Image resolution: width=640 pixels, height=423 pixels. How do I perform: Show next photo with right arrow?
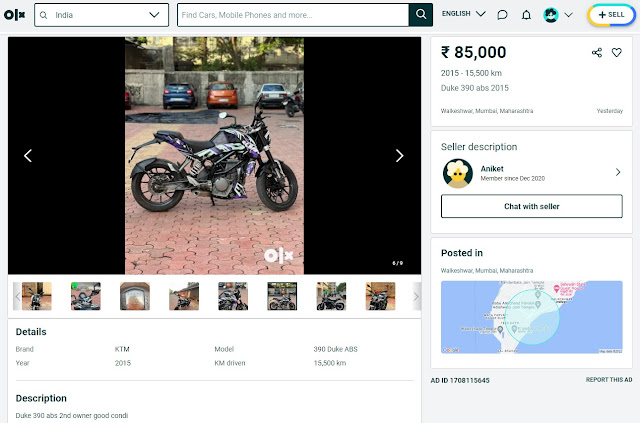click(400, 156)
